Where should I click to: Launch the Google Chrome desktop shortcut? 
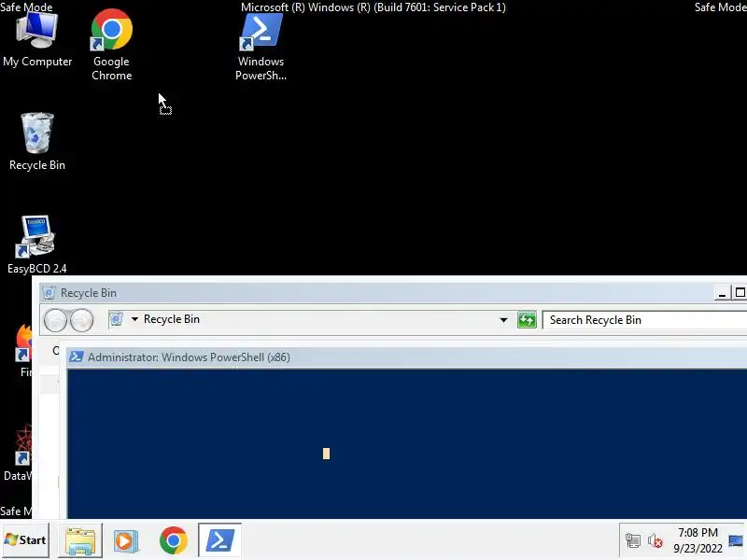pos(111,44)
